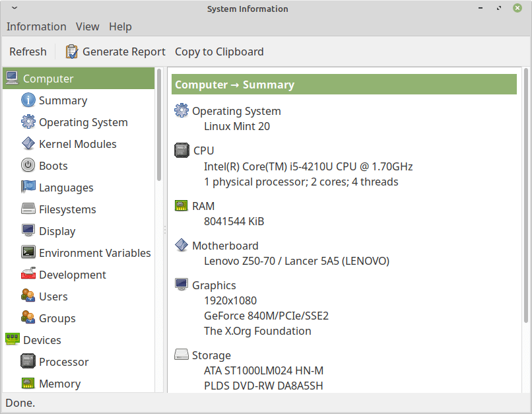The height and width of the screenshot is (414, 532).
Task: Click the Summary info icon in sidebar
Action: (x=28, y=100)
